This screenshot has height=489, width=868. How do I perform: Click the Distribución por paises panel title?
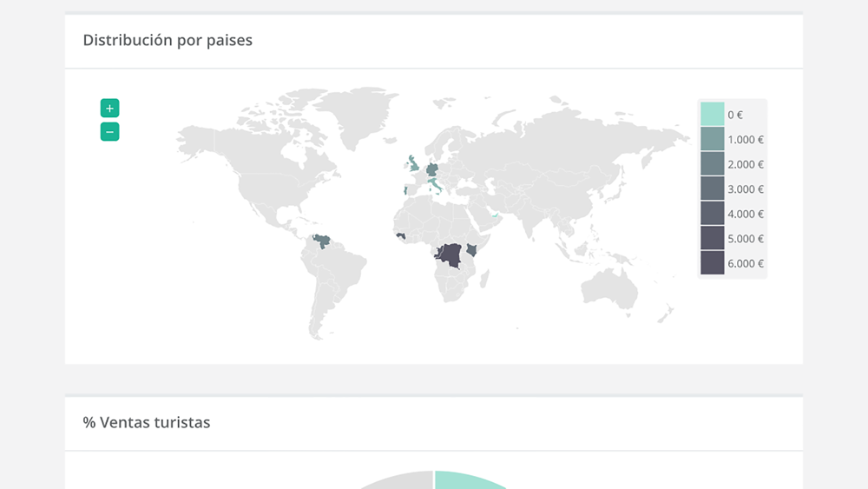point(168,40)
